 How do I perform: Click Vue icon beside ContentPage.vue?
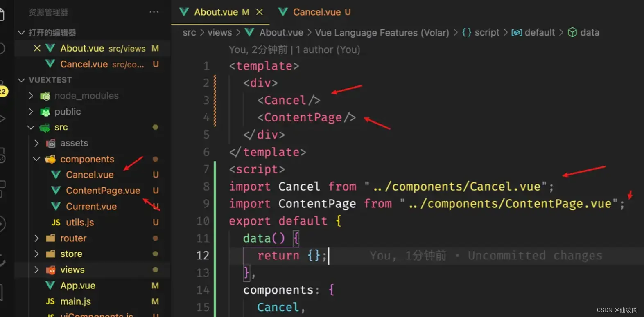point(56,190)
